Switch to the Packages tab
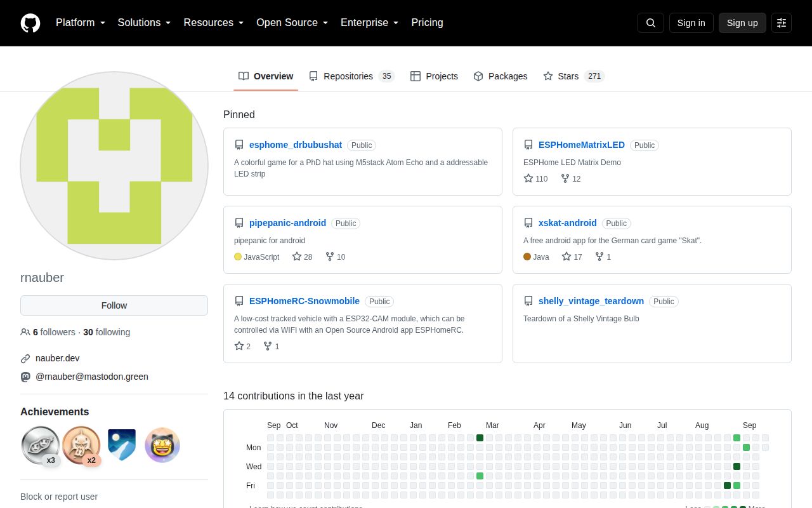Image resolution: width=812 pixels, height=508 pixels. point(501,76)
